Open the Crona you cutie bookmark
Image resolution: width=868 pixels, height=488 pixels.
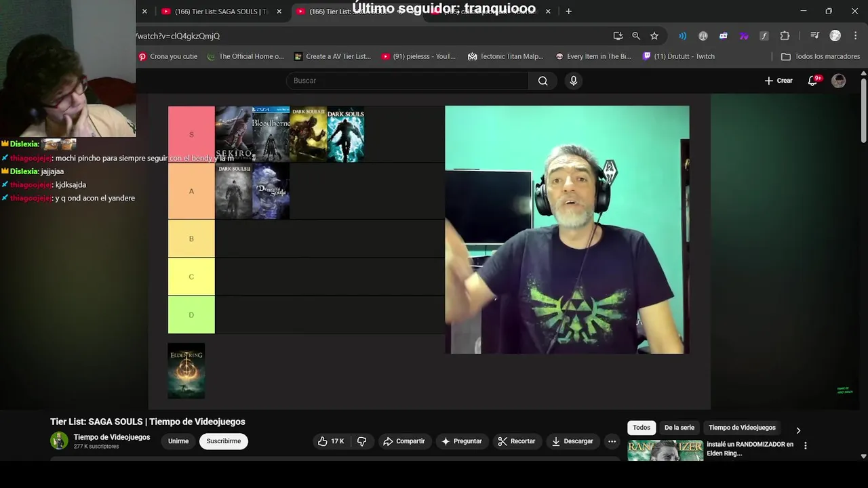(x=167, y=56)
